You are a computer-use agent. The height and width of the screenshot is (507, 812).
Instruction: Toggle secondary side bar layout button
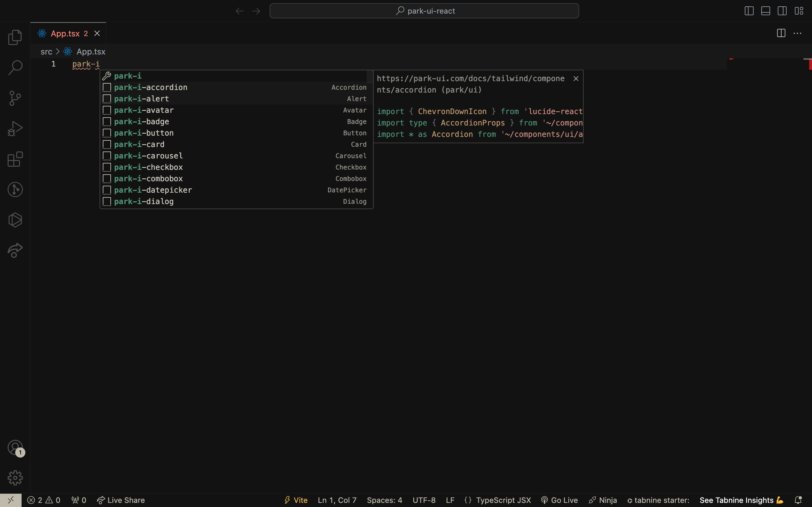pos(782,11)
